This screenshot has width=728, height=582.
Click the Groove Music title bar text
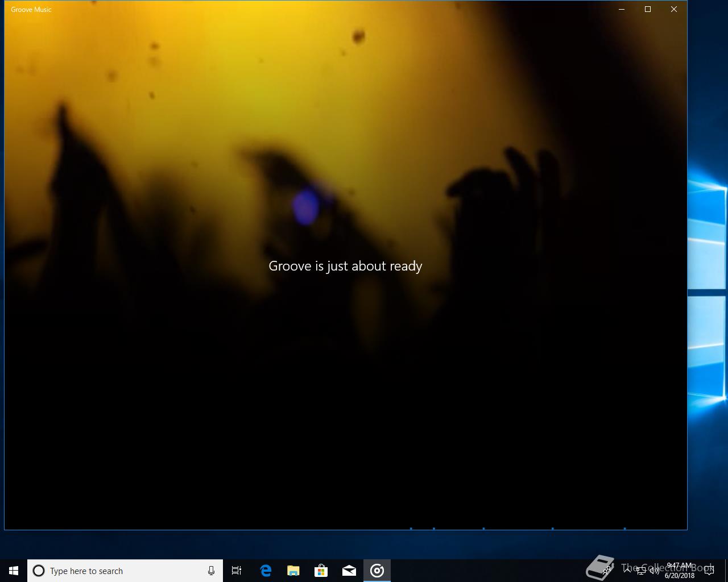click(x=31, y=10)
